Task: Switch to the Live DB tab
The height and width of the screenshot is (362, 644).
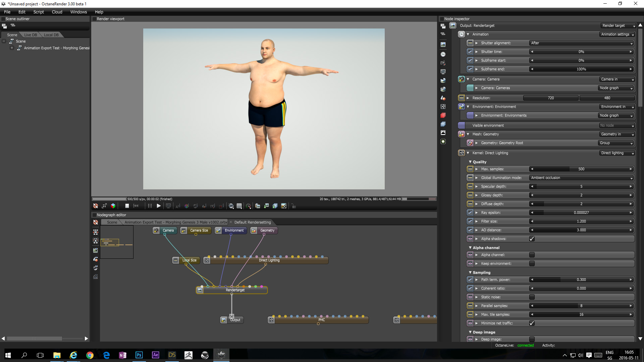Action: [31, 35]
